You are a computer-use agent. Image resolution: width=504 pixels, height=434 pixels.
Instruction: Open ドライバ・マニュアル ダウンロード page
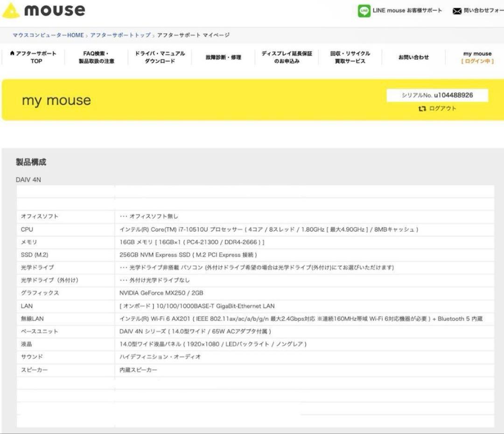[159, 57]
